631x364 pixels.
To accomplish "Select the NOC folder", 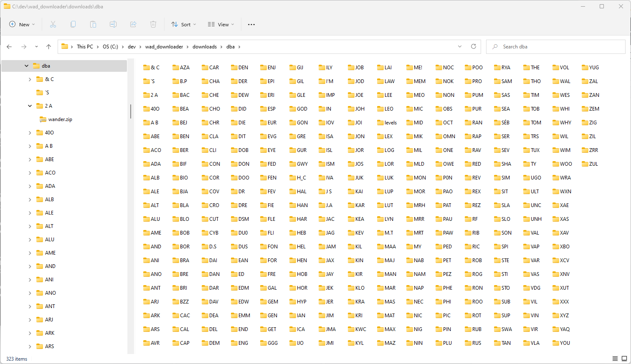I will click(x=445, y=68).
